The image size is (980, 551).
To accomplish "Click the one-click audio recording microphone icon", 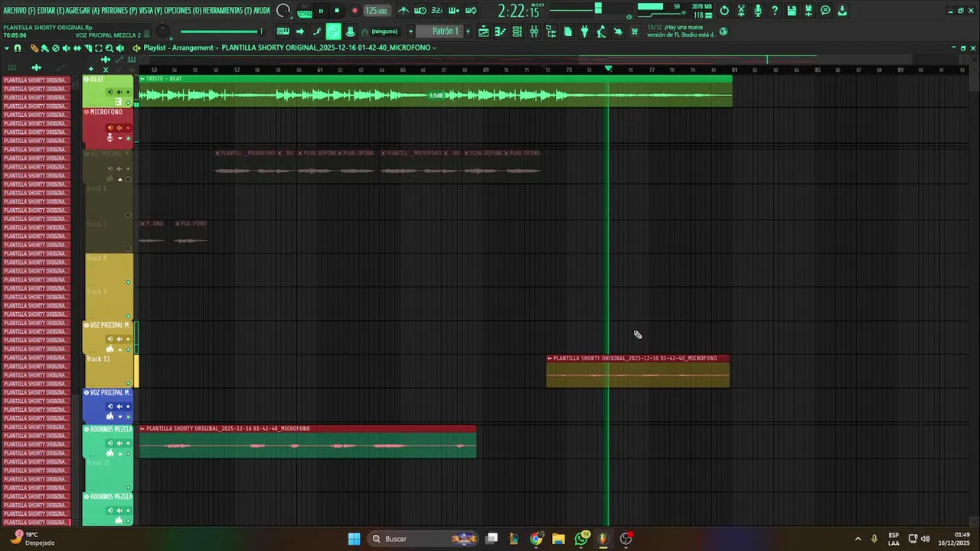I will pyautogui.click(x=758, y=11).
